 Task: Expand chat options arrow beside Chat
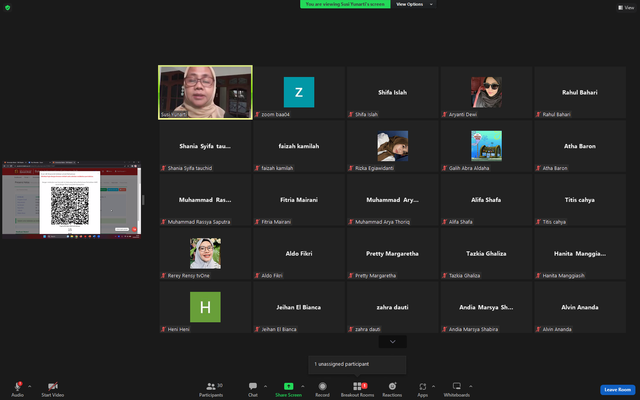click(265, 386)
